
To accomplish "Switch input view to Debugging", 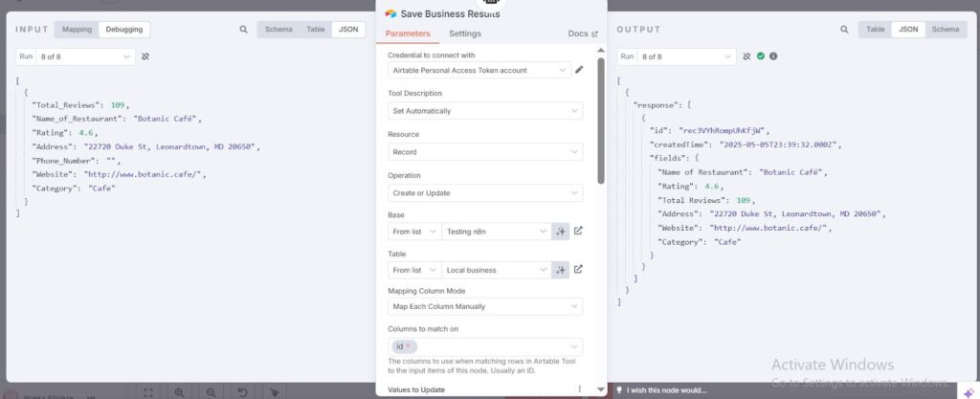I will [x=123, y=30].
